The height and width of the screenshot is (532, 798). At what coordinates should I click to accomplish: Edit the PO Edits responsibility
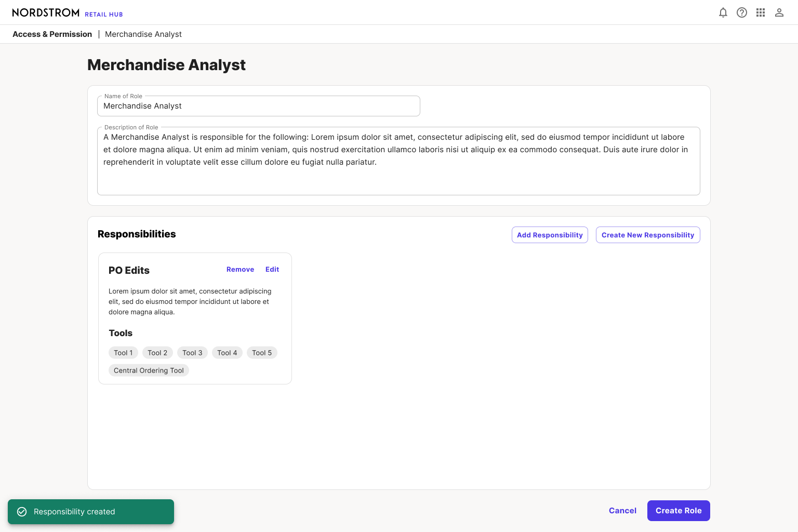(272, 270)
